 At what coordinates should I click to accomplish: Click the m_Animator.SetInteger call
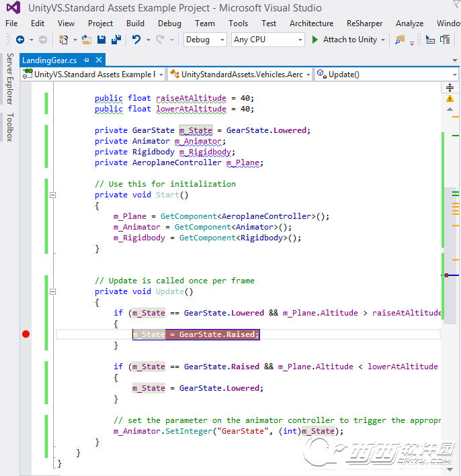(x=228, y=431)
